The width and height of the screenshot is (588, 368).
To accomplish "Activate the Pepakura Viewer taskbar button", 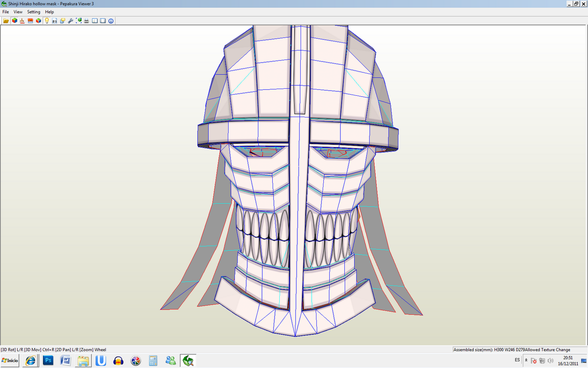I will click(188, 361).
